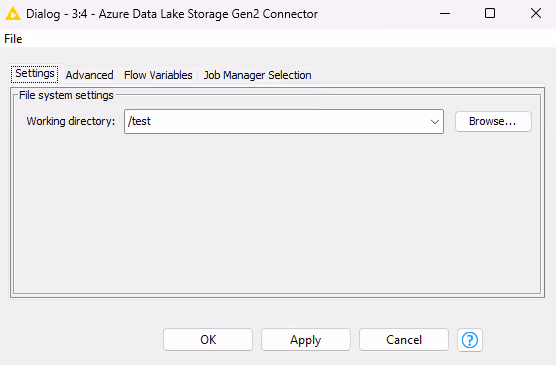This screenshot has height=365, width=556.
Task: Dismiss the dialog with Cancel
Action: coord(404,340)
